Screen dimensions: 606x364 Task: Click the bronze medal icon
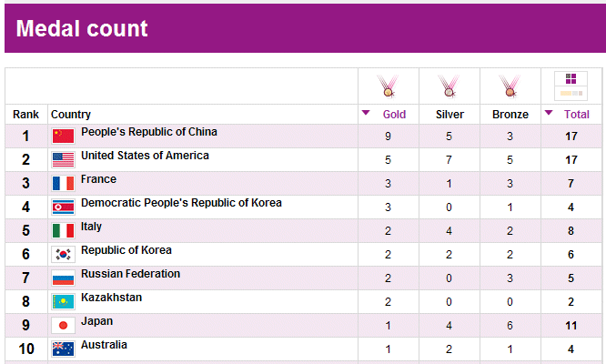(510, 86)
